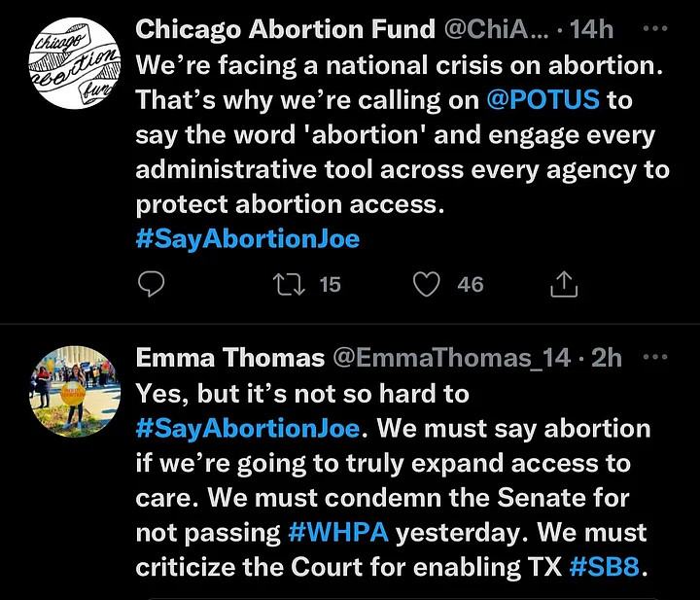Open #SayAbortionJoe hashtag in first tweet
Viewport: 700px width, 600px height.
click(247, 239)
